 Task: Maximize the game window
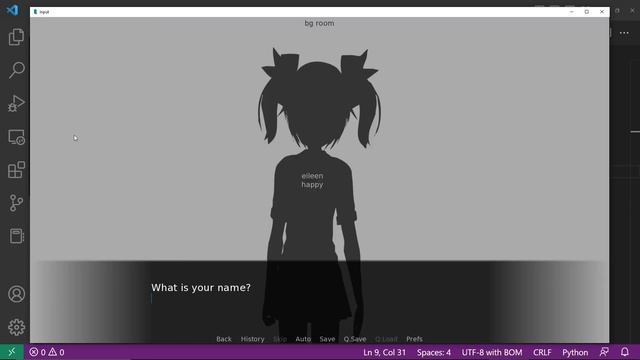click(x=587, y=12)
